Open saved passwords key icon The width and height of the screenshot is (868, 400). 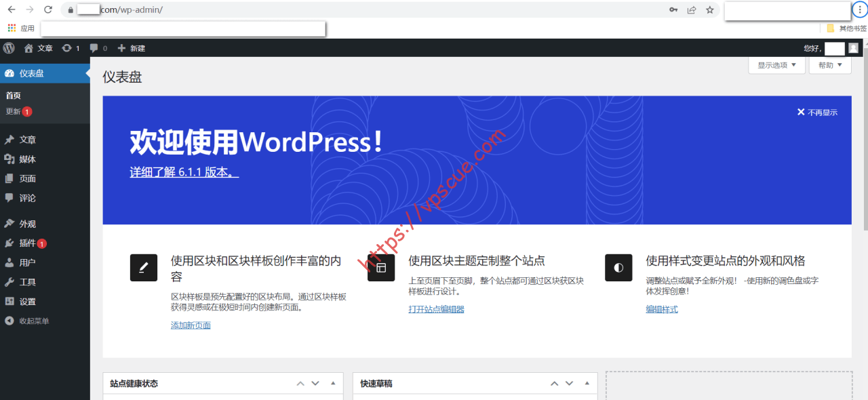673,9
